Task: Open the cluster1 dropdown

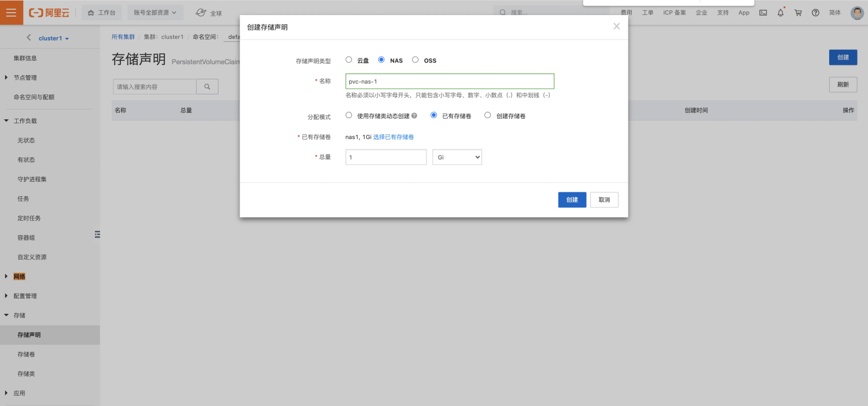Action: [x=54, y=38]
